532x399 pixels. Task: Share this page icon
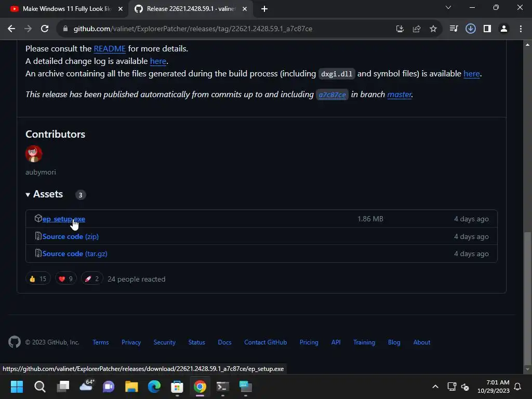click(417, 29)
